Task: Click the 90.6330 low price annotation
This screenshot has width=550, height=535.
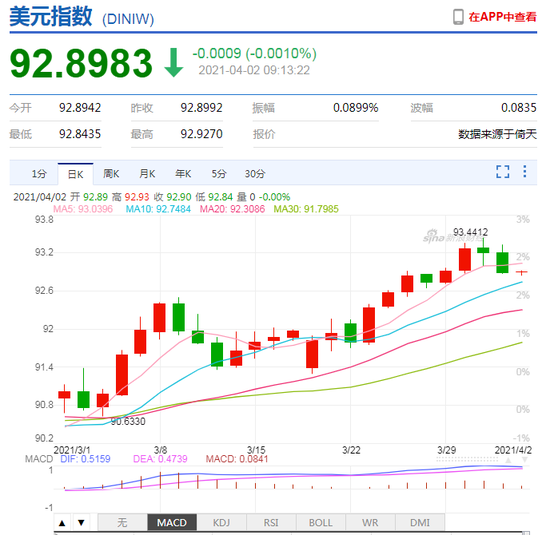Action: click(x=128, y=421)
